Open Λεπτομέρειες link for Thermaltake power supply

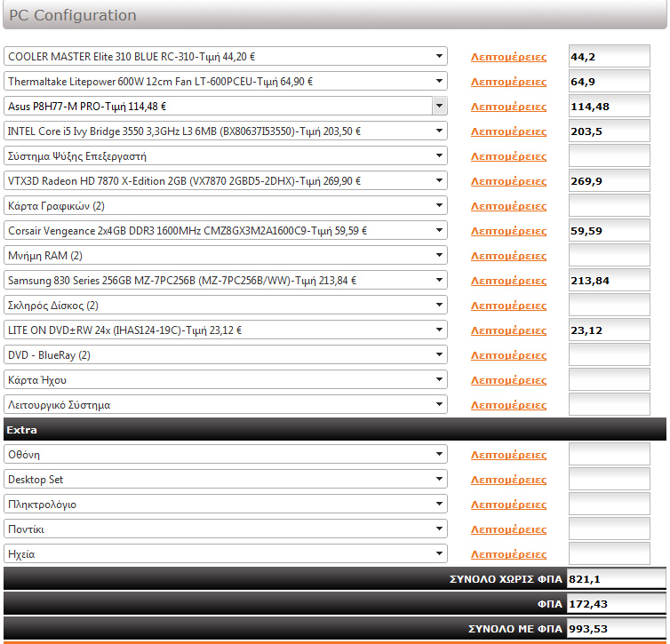pyautogui.click(x=508, y=82)
